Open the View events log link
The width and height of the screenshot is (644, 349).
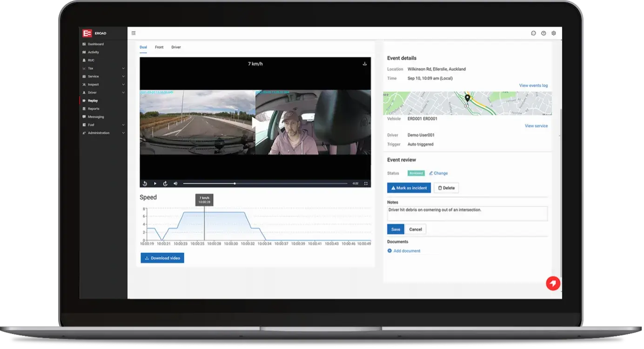click(x=533, y=86)
